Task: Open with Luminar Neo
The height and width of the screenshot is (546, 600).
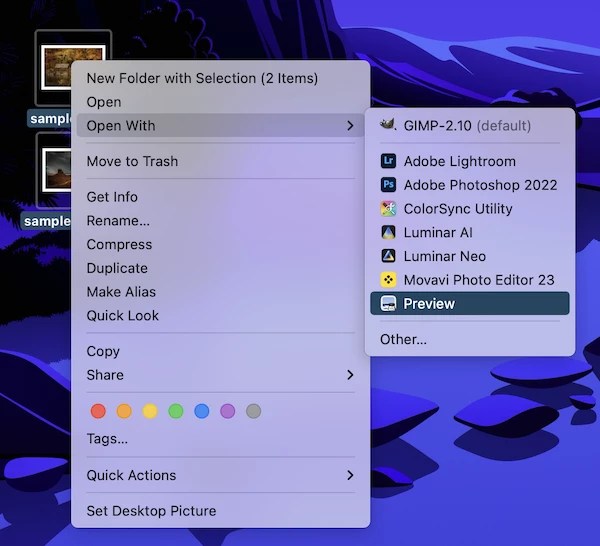Action: click(470, 256)
